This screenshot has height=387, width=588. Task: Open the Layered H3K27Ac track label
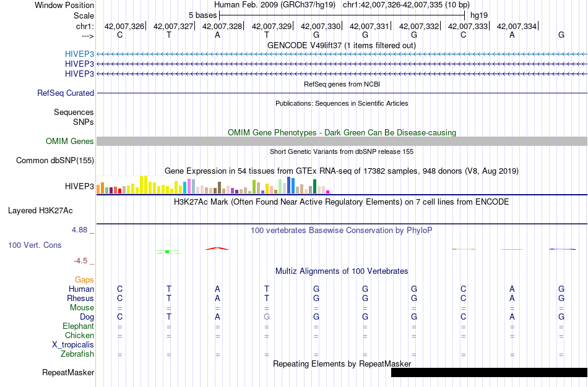40,211
